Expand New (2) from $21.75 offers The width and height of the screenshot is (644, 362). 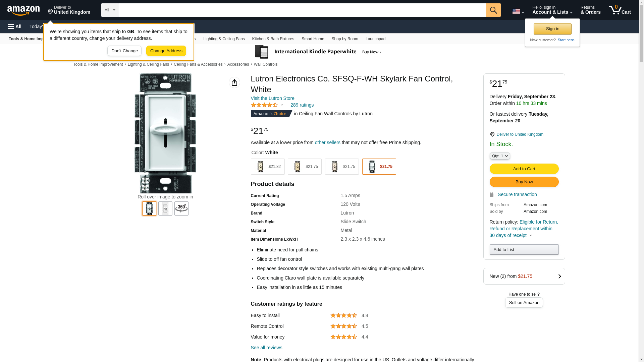pyautogui.click(x=524, y=276)
